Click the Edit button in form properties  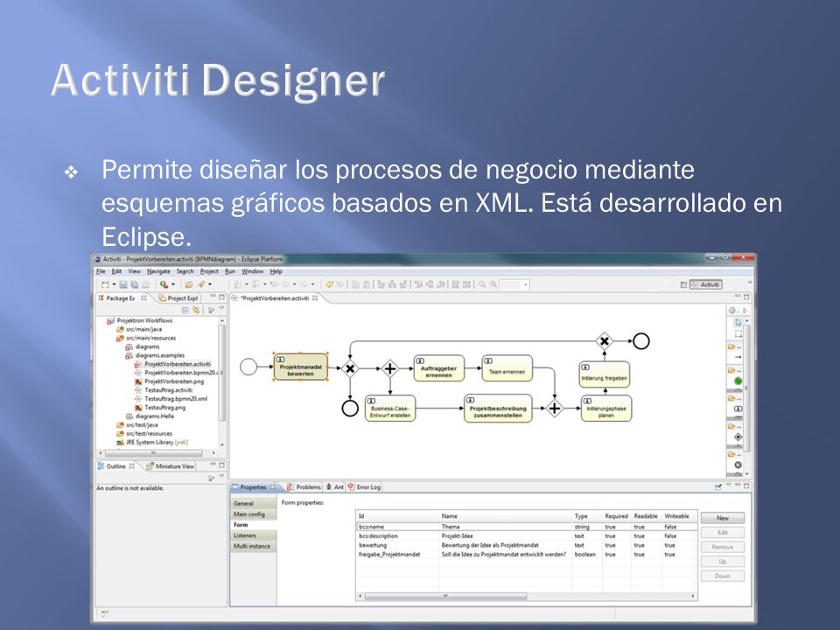(x=723, y=533)
